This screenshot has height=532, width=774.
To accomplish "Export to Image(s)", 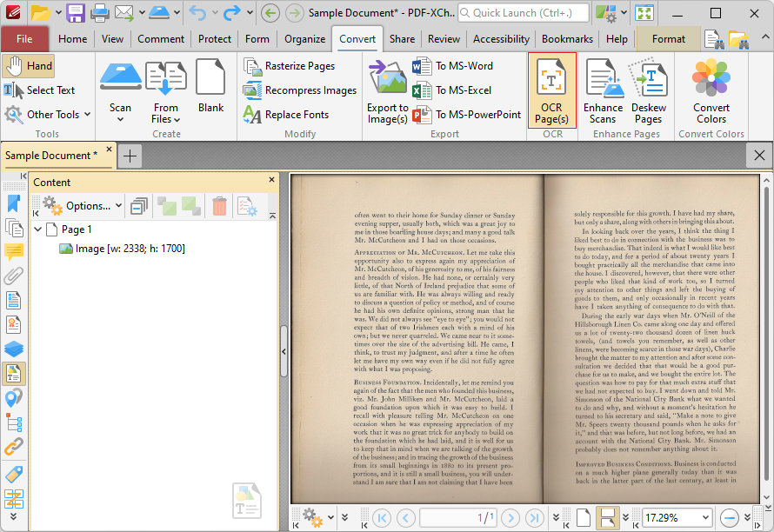I will 387,90.
